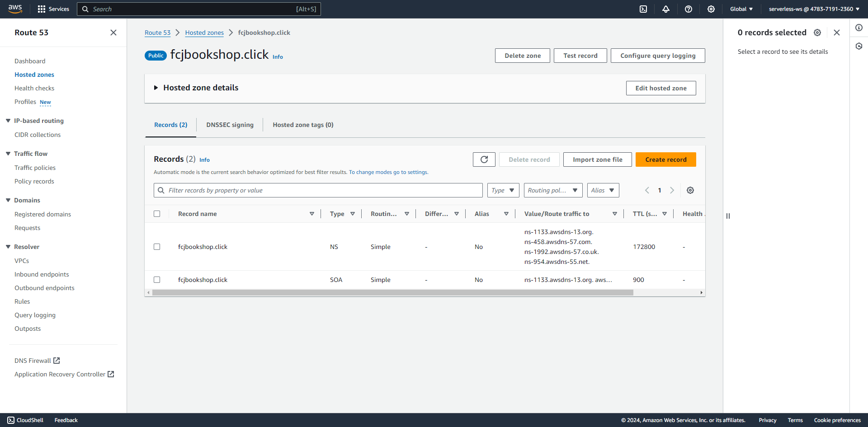
Task: Click the scroll right arrow of the records table
Action: (x=702, y=293)
